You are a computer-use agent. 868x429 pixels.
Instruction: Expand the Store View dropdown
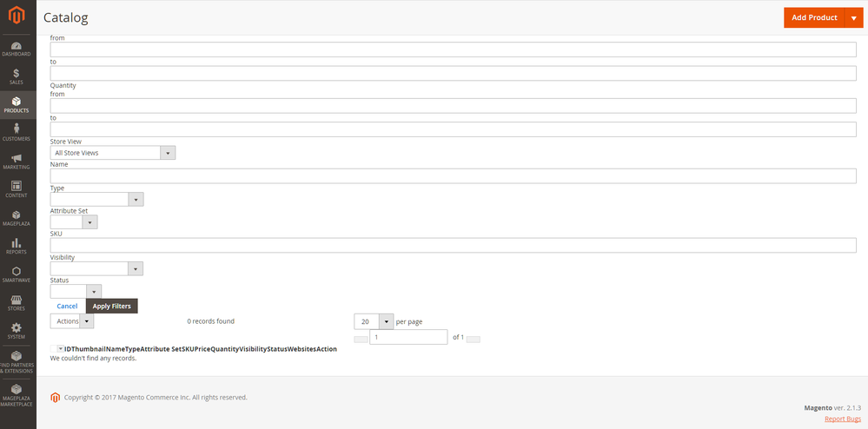[113, 153]
